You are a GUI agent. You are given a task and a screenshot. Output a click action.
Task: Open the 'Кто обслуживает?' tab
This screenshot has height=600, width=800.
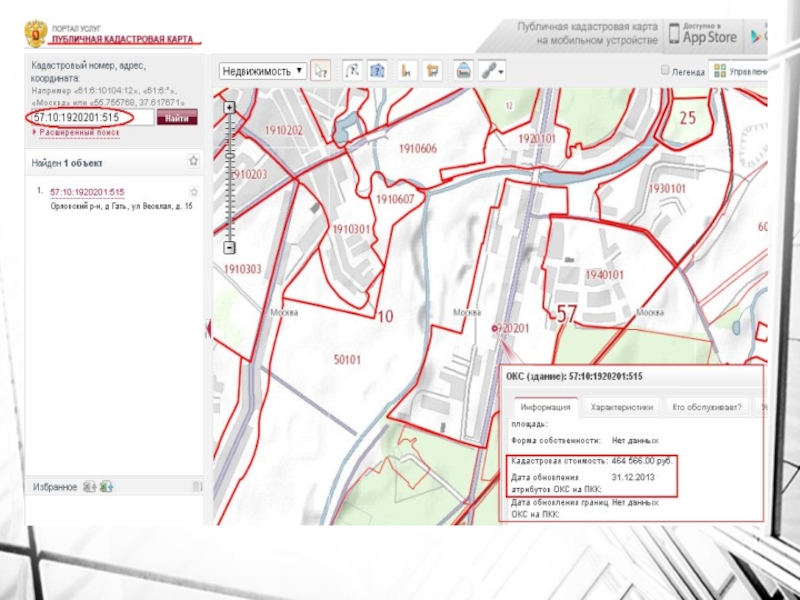tap(706, 407)
